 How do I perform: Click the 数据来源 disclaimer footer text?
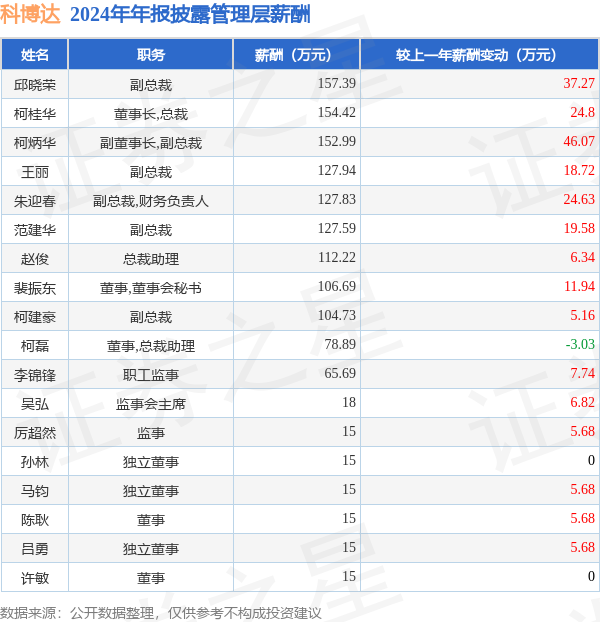(161, 613)
